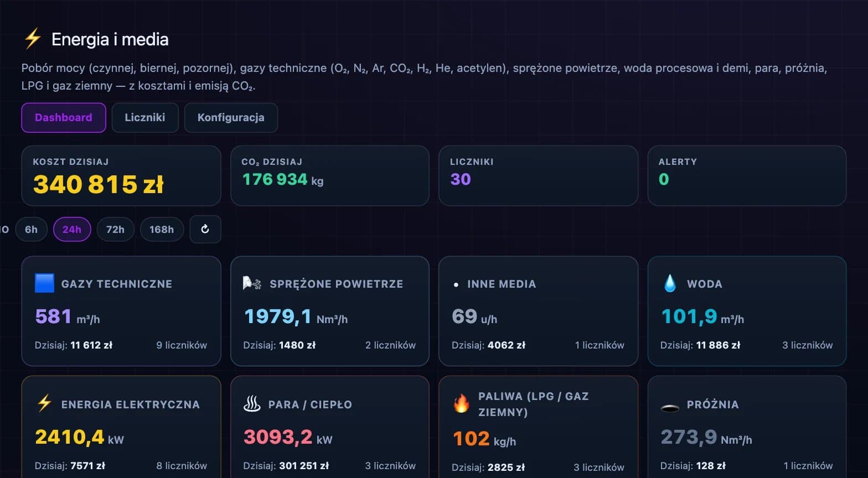Open the Konfiguracja tab
The height and width of the screenshot is (478, 868).
(x=231, y=117)
